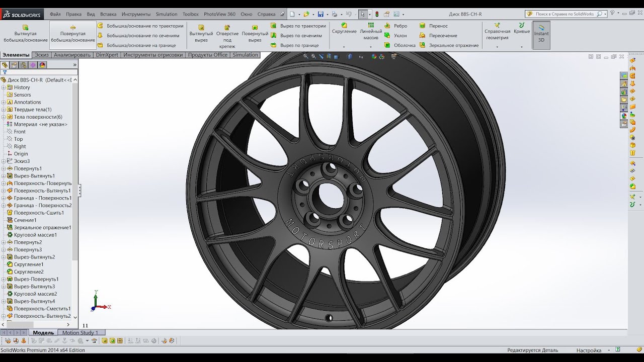
Task: Click the rebuild traffic light icon
Action: tap(377, 14)
